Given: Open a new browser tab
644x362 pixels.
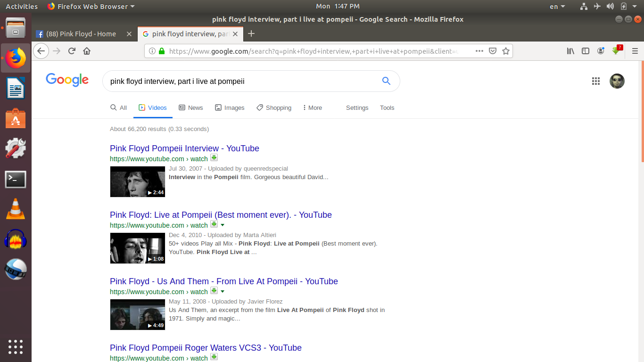Looking at the screenshot, I should click(251, 33).
